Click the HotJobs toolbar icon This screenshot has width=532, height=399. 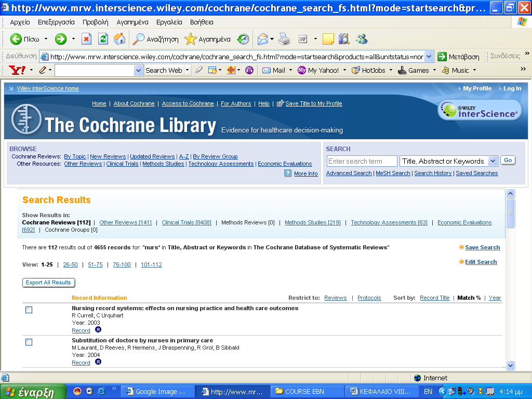[355, 70]
